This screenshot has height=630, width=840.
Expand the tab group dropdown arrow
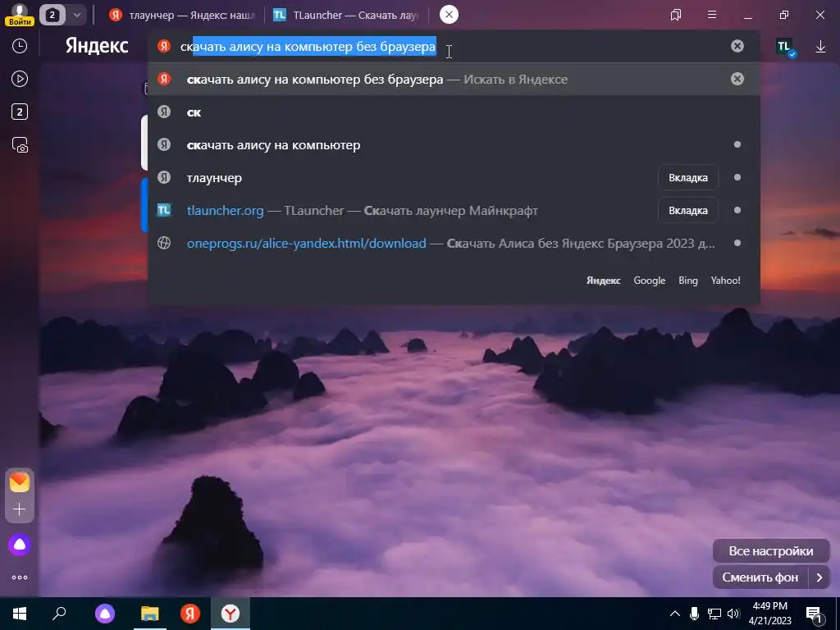(76, 15)
